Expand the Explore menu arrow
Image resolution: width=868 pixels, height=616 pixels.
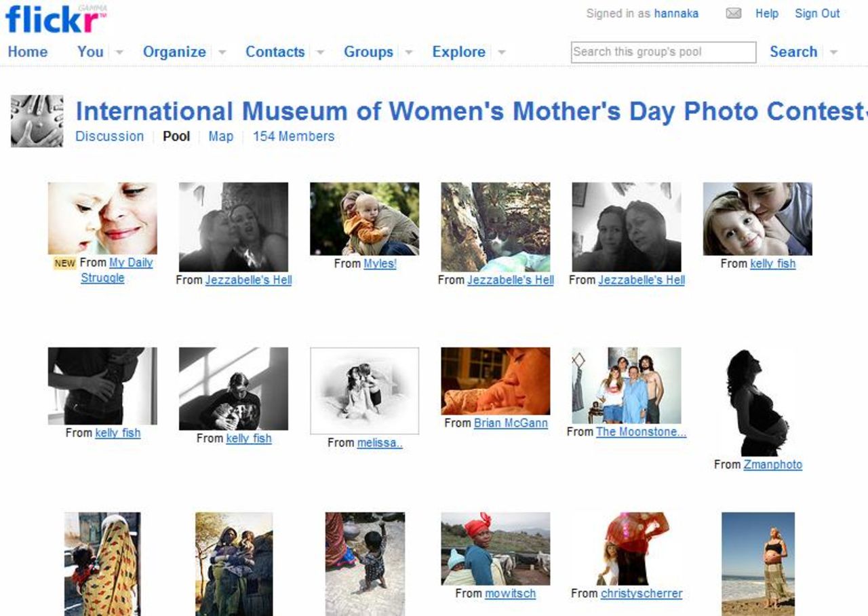502,52
